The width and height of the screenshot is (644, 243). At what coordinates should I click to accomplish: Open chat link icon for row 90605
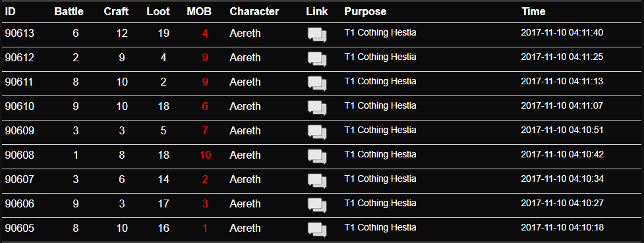pos(317,230)
